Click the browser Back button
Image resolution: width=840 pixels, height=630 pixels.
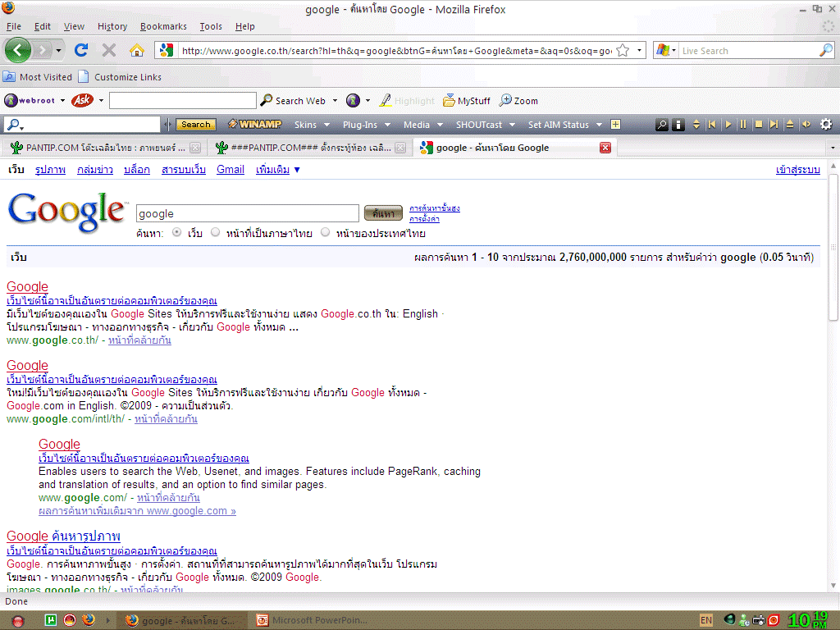coord(18,50)
